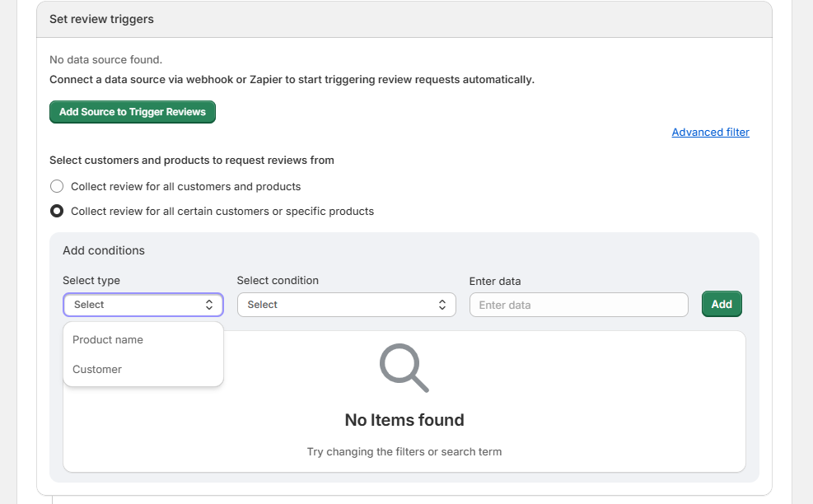The image size is (813, 504).
Task: Open the Advanced filter link
Action: click(x=710, y=132)
